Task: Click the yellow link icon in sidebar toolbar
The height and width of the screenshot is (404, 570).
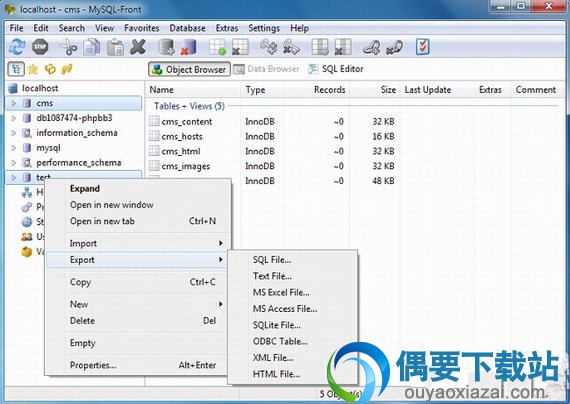Action: pos(67,69)
